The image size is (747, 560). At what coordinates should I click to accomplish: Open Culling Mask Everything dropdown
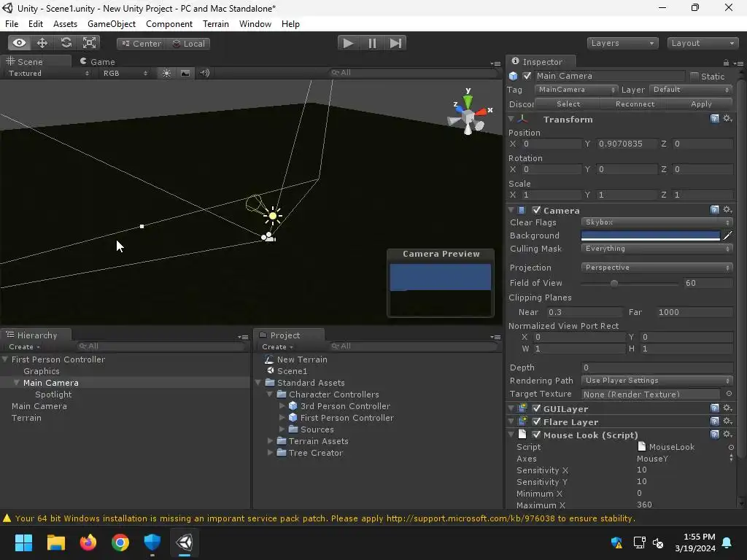[657, 249]
